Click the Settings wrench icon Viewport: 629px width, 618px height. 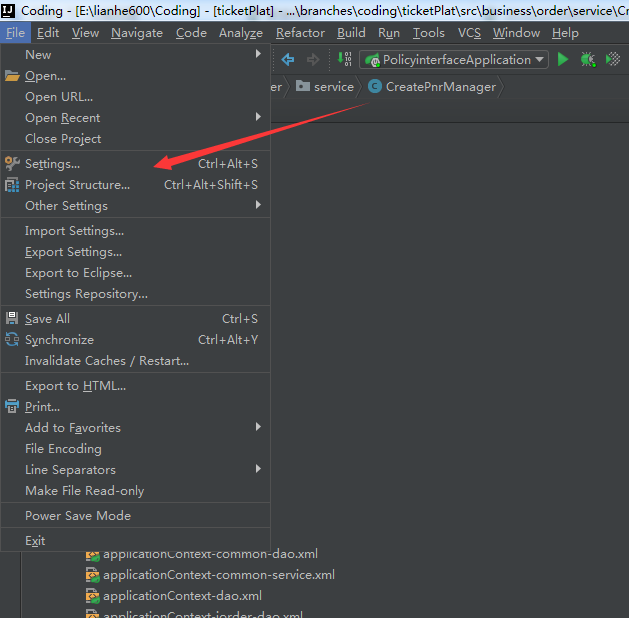pyautogui.click(x=12, y=164)
